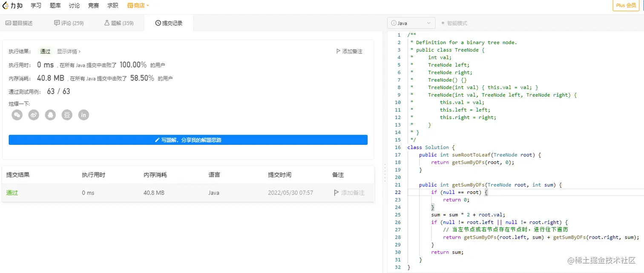The image size is (644, 273).
Task: Expand 显示详情 result details
Action: tap(69, 51)
